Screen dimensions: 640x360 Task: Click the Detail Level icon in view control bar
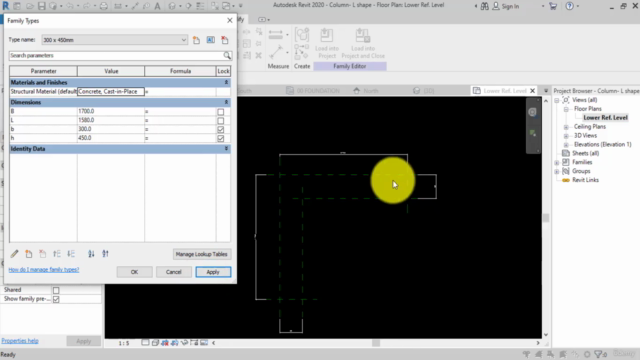point(145,343)
